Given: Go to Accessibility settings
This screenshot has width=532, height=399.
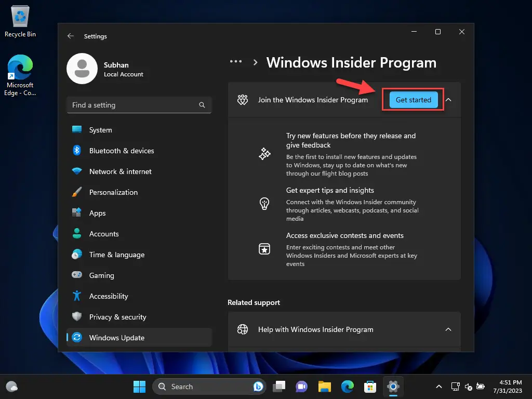Looking at the screenshot, I should (139, 296).
